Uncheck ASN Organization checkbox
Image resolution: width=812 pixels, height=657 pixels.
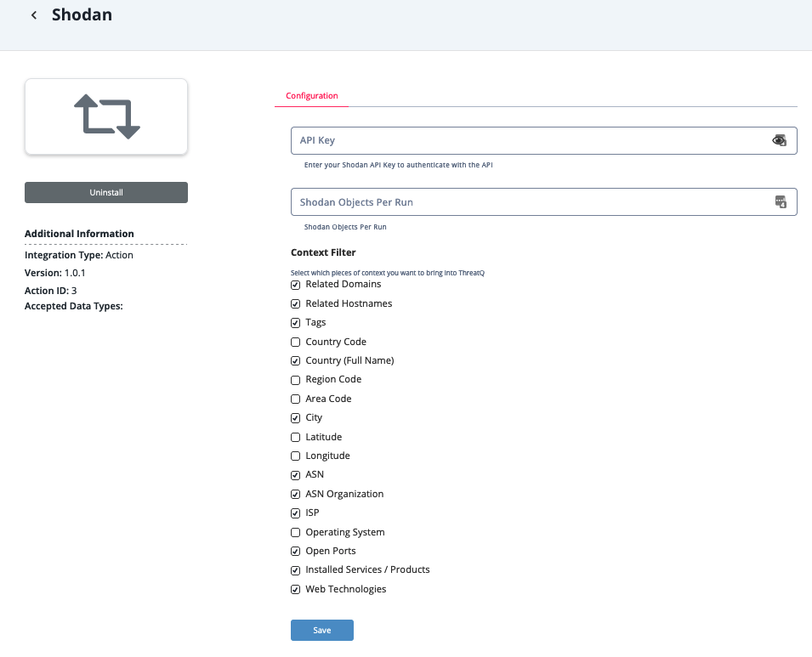(296, 495)
